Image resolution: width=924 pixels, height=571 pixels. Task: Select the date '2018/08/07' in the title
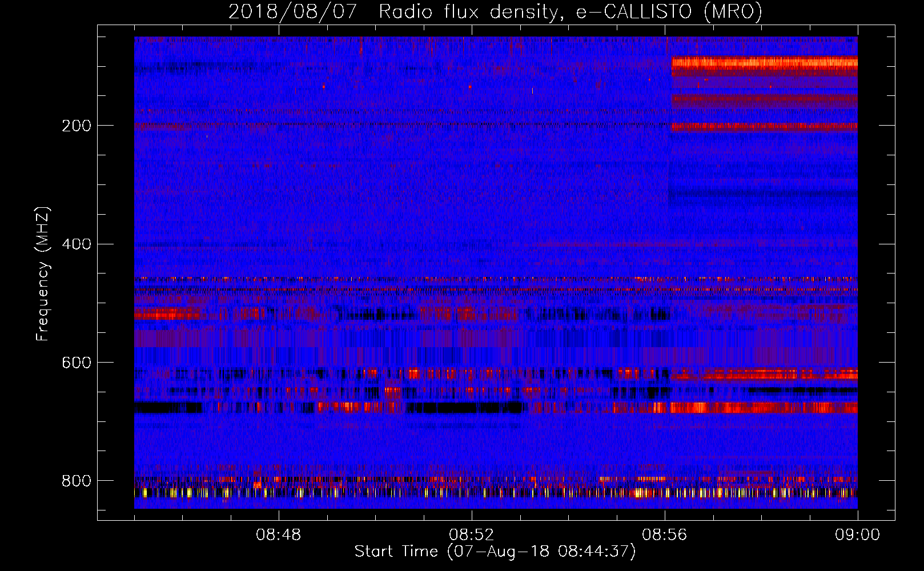pyautogui.click(x=292, y=11)
